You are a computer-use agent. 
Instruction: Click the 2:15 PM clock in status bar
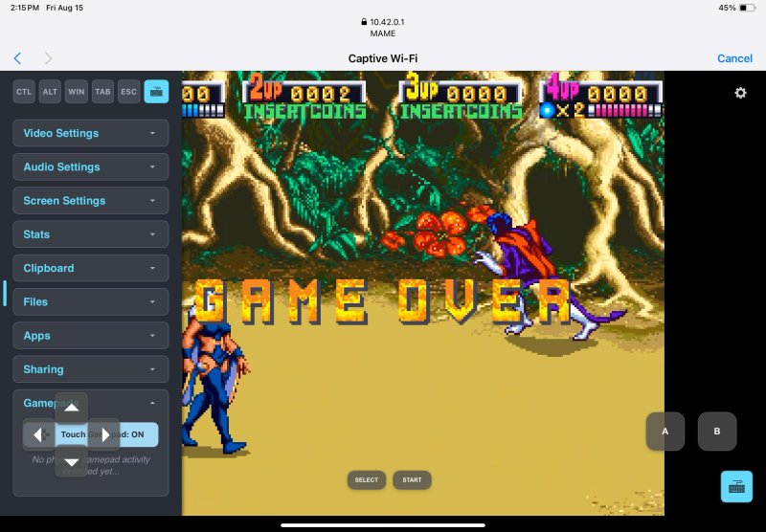25,8
